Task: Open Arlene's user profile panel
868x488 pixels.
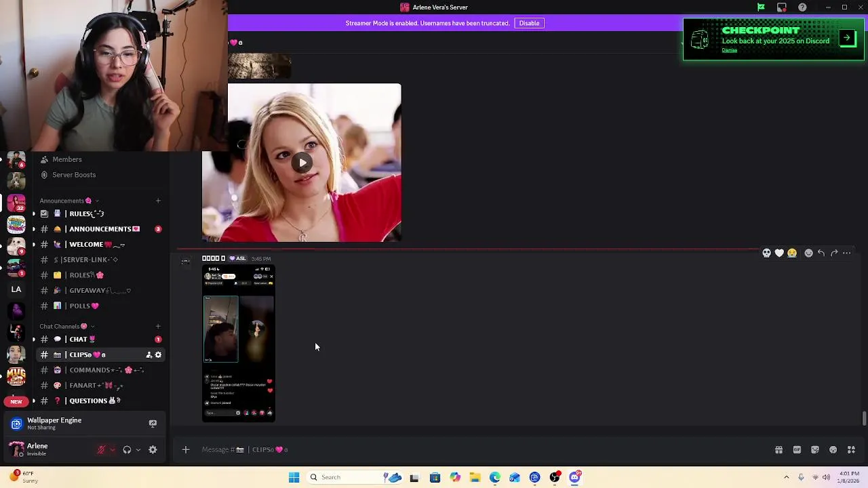Action: pos(47,449)
